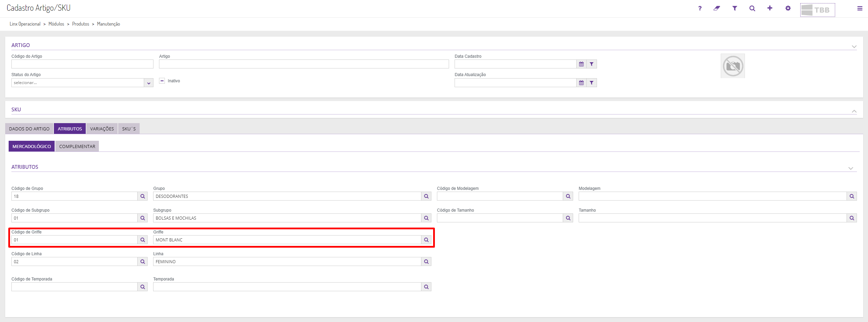Collapse the ARTIGO section chevron
This screenshot has height=322, width=868.
(x=854, y=46)
